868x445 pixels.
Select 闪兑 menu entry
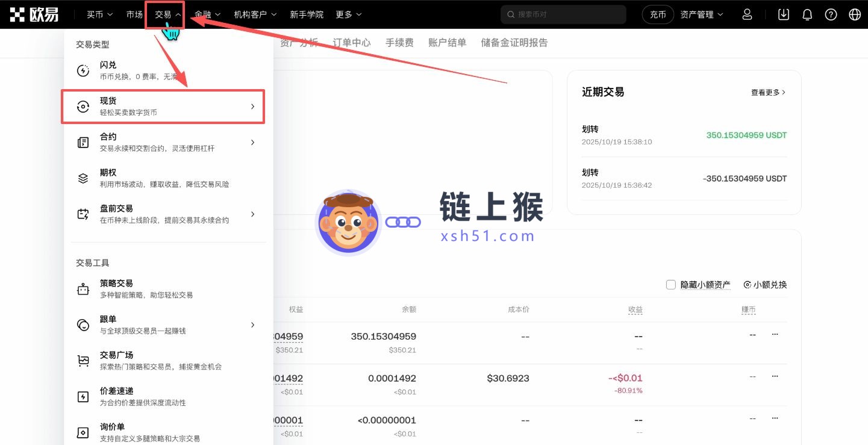click(169, 70)
